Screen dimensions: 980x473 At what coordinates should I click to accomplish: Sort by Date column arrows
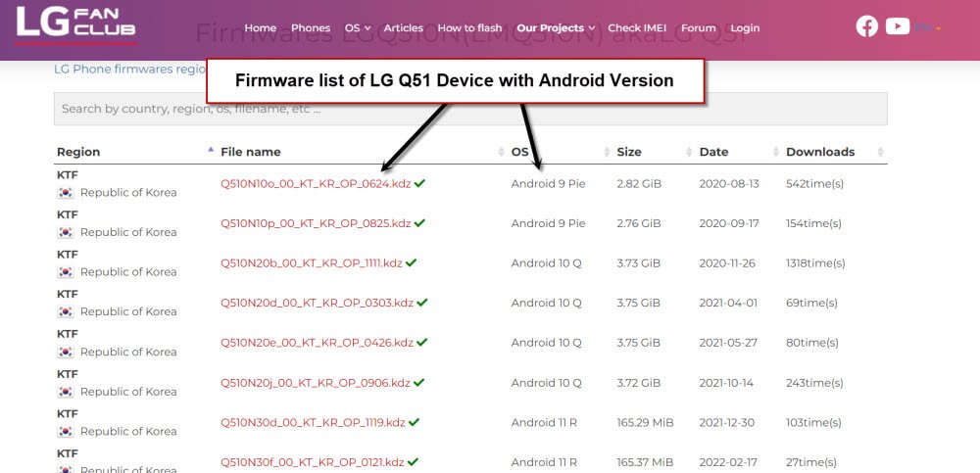coord(775,152)
